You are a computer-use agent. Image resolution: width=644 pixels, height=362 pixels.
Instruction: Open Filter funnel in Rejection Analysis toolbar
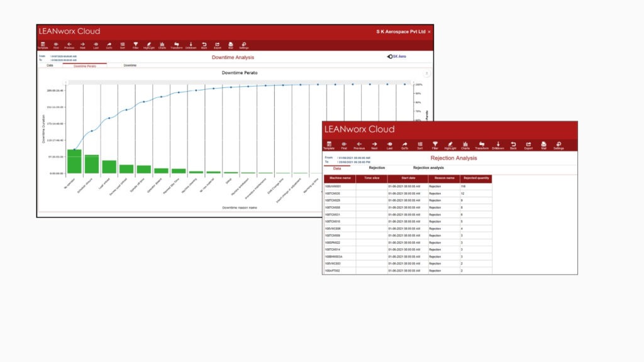435,145
